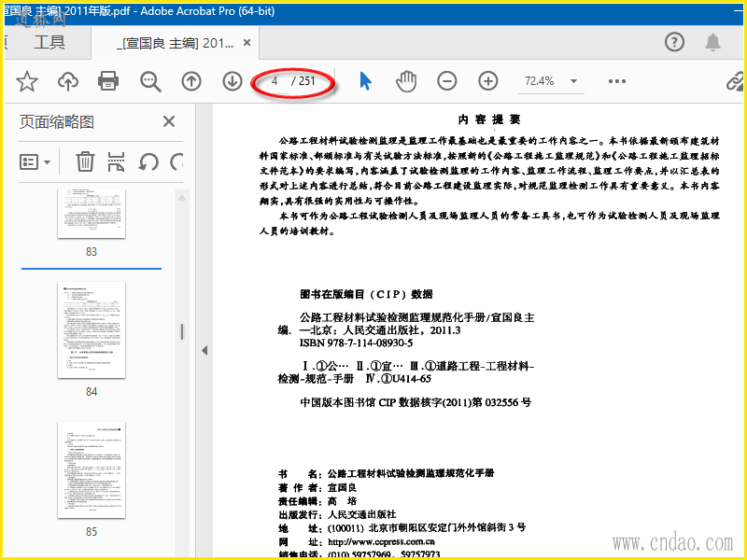Open the Help question mark icon
The image size is (747, 560).
(674, 42)
